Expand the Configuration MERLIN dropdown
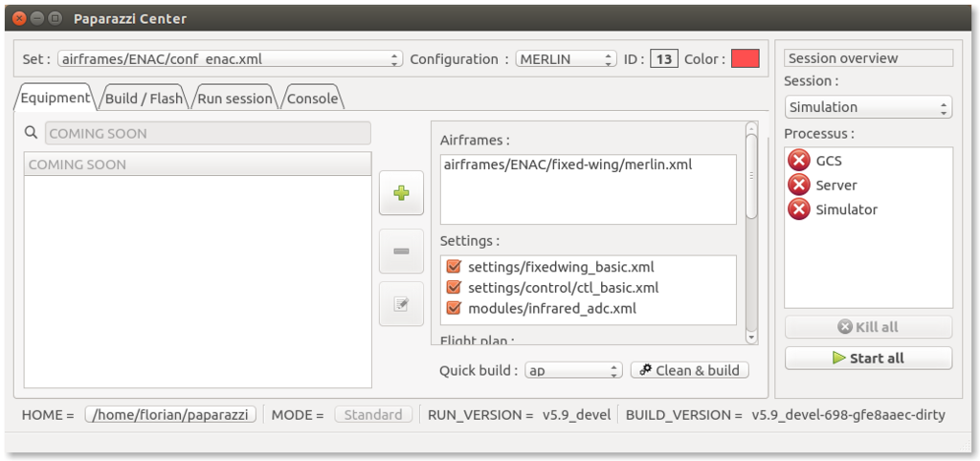 (566, 59)
